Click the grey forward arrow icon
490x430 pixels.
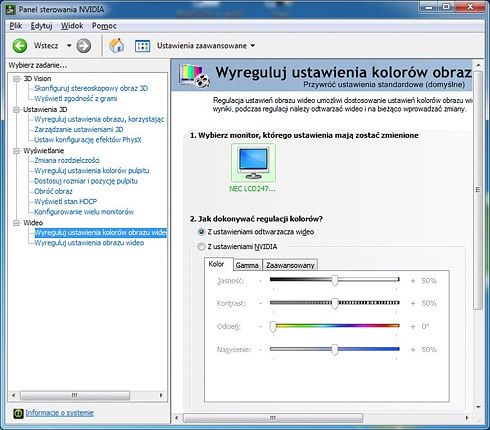pyautogui.click(x=84, y=46)
